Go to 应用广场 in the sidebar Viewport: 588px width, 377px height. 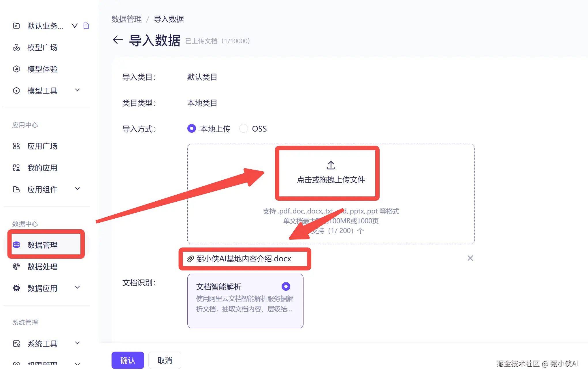(42, 146)
